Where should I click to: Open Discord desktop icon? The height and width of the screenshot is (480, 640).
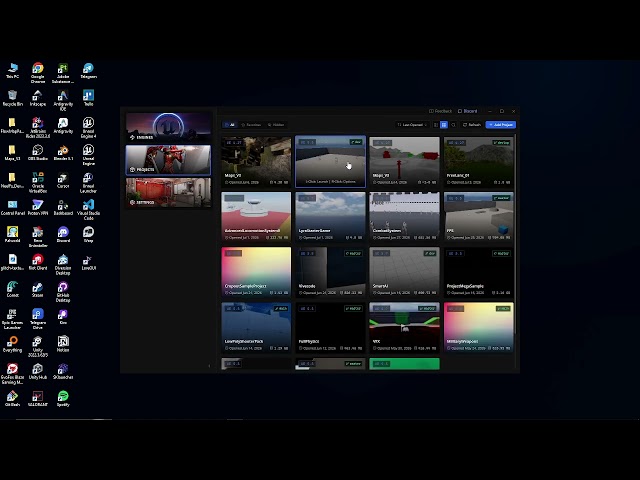[x=63, y=235]
